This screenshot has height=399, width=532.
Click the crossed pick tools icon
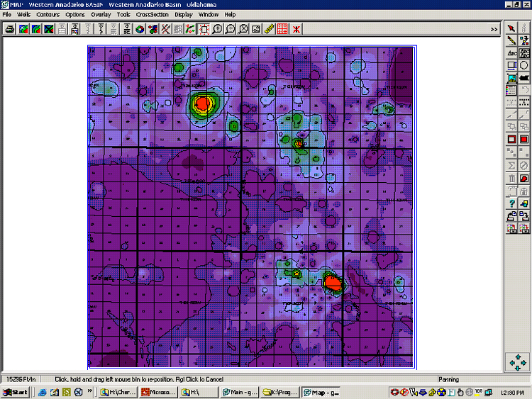(x=165, y=29)
